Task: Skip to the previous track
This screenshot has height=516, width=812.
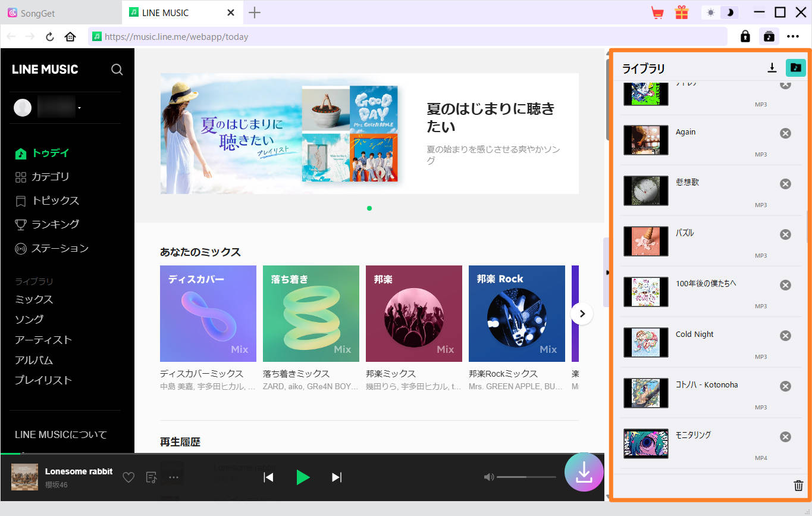Action: tap(268, 477)
